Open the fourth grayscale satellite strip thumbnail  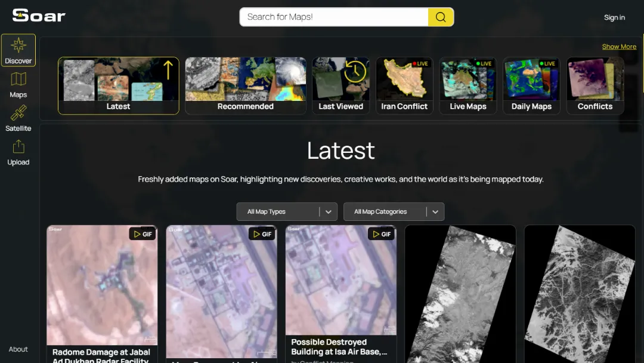click(460, 294)
